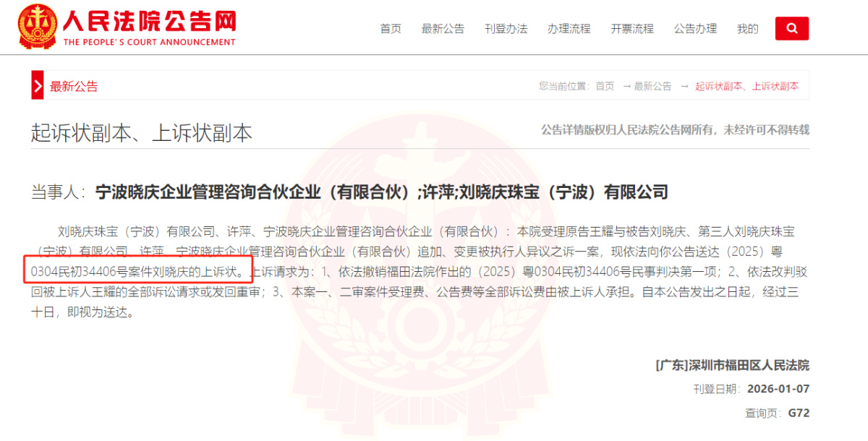Click the 人民法院公告网 site title
The image size is (868, 441).
click(x=150, y=20)
